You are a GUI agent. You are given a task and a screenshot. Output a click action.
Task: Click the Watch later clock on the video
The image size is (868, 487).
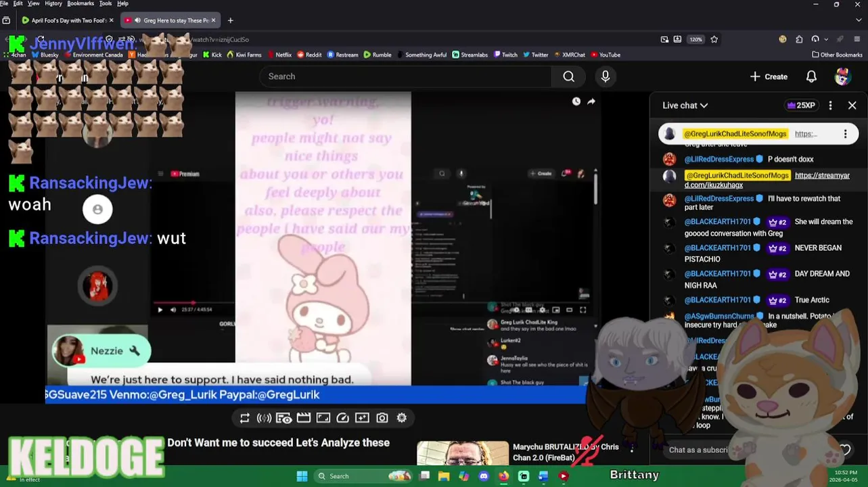pos(576,101)
